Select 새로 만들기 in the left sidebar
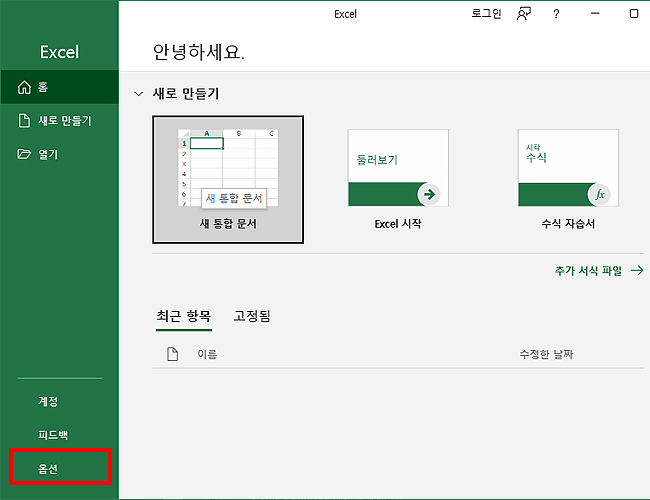Image resolution: width=650 pixels, height=500 pixels. coord(59,121)
